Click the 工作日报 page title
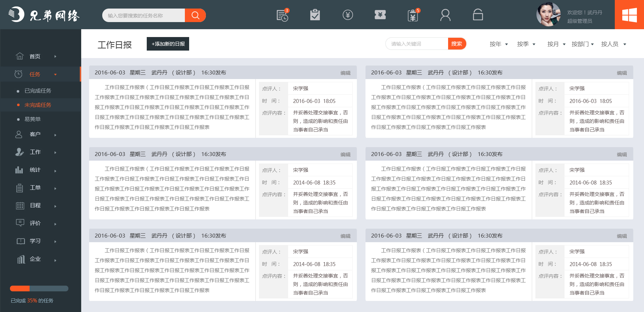The width and height of the screenshot is (644, 312). 115,45
